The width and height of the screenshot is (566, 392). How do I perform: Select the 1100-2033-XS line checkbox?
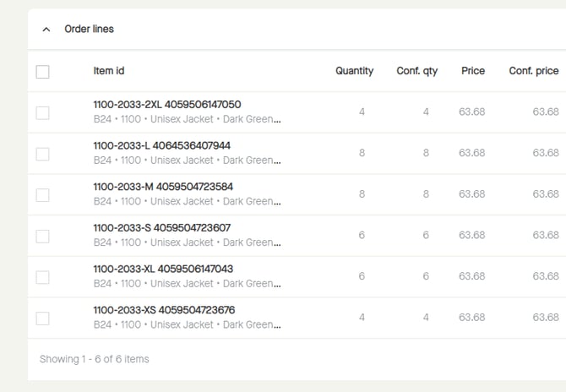(x=43, y=318)
